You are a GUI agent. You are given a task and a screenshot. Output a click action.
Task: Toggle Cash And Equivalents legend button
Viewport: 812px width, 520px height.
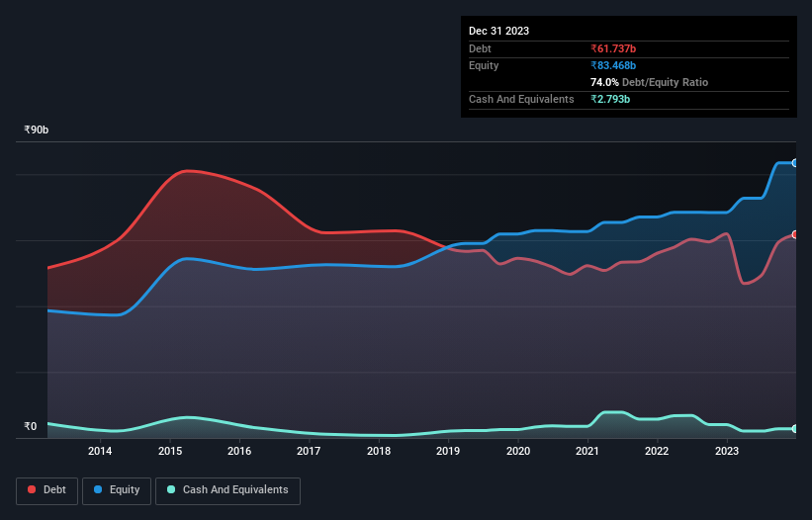227,490
